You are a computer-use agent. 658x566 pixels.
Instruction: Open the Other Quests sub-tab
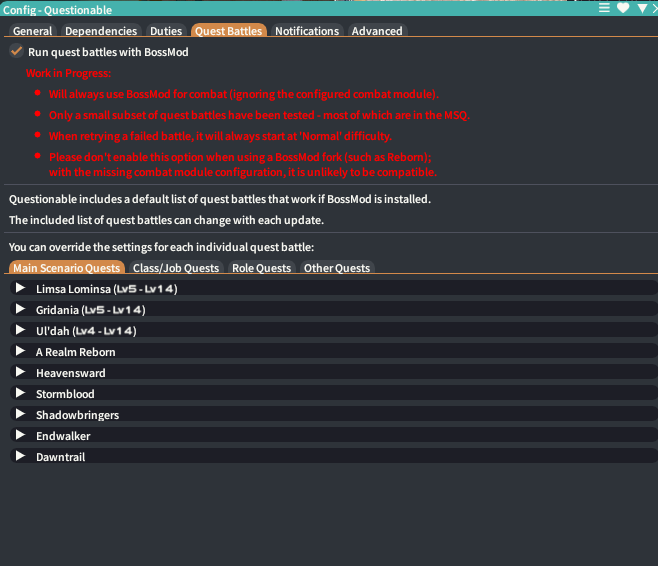pos(337,268)
